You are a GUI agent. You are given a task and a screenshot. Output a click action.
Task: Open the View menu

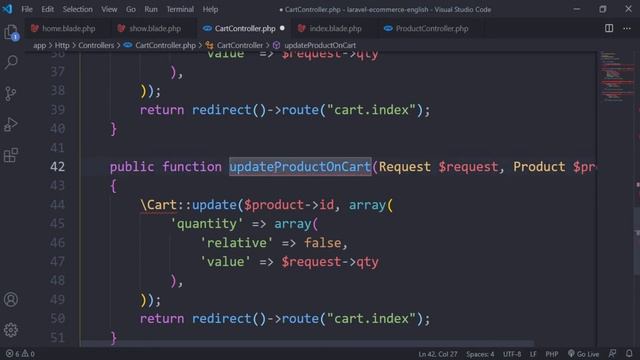109,9
